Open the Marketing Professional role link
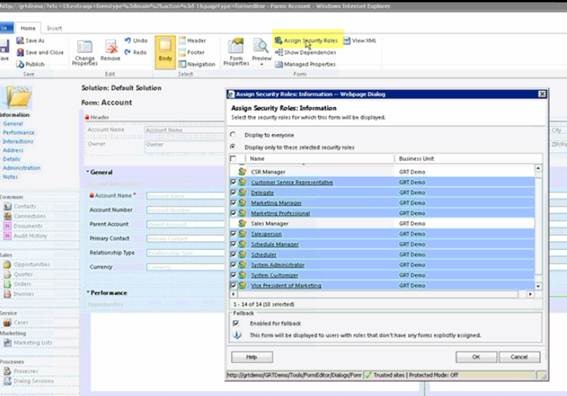This screenshot has width=567, height=396. [x=280, y=213]
